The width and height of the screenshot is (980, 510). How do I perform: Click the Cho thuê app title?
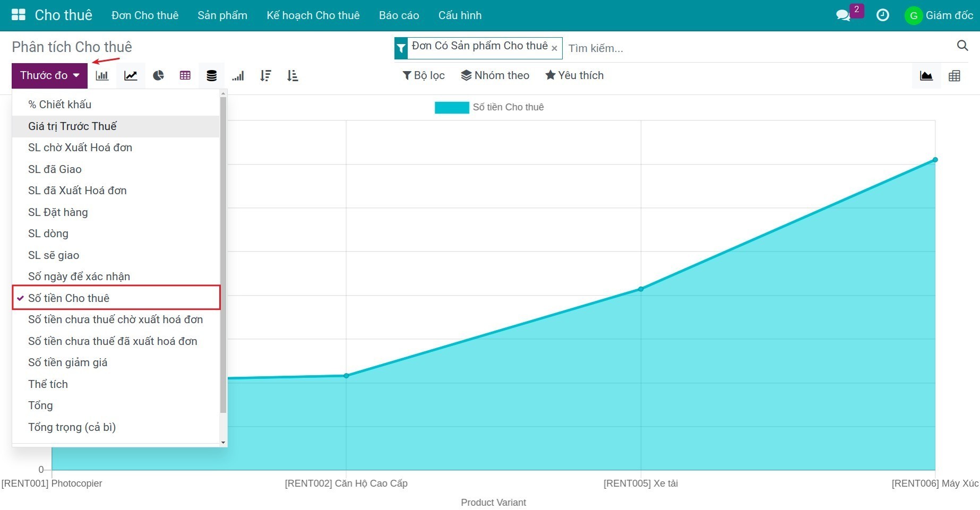pos(64,15)
